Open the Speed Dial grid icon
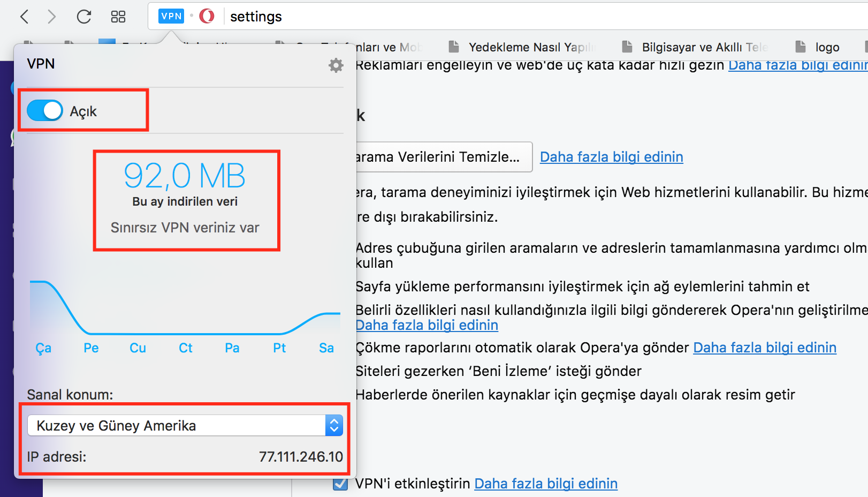 [x=118, y=17]
